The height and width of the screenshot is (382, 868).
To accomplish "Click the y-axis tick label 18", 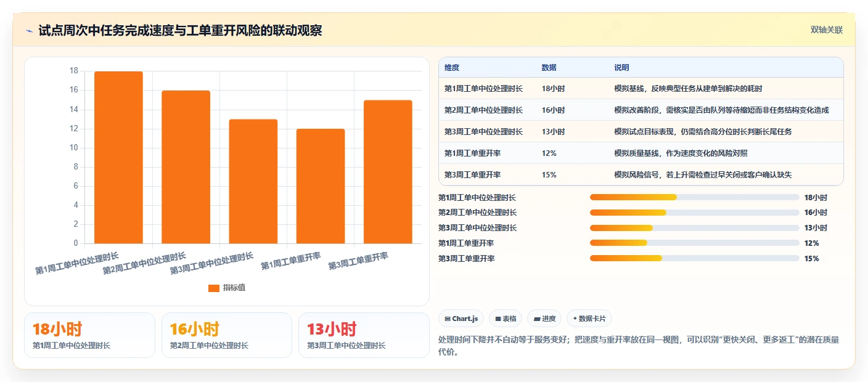I will (74, 71).
